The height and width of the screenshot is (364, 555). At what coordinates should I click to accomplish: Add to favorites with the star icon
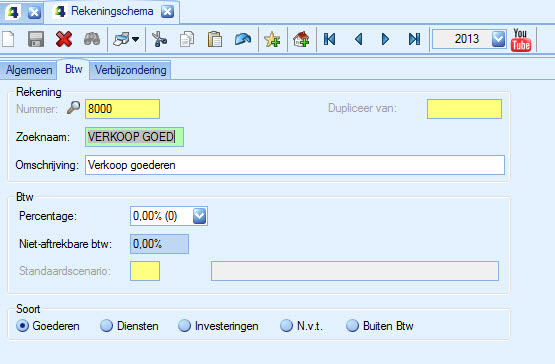272,39
